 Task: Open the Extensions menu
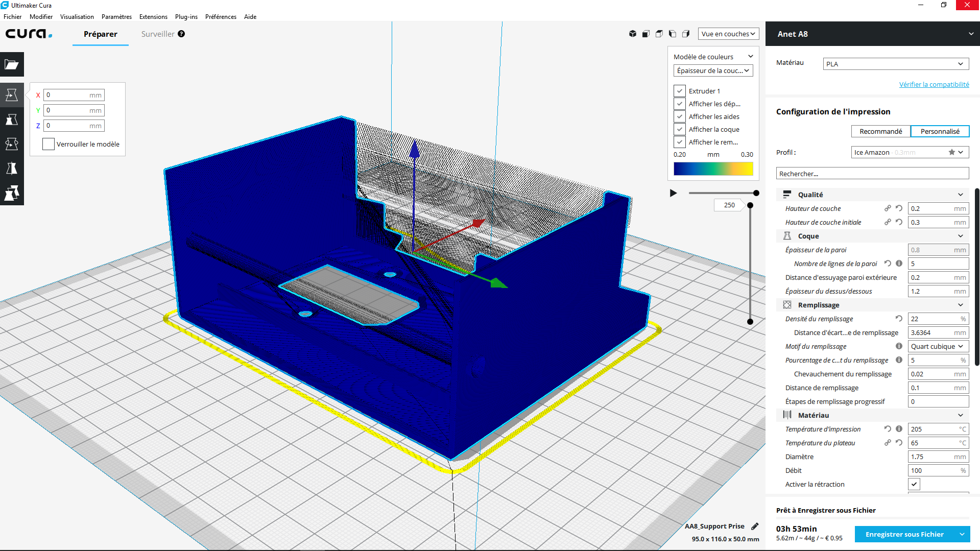tap(153, 17)
